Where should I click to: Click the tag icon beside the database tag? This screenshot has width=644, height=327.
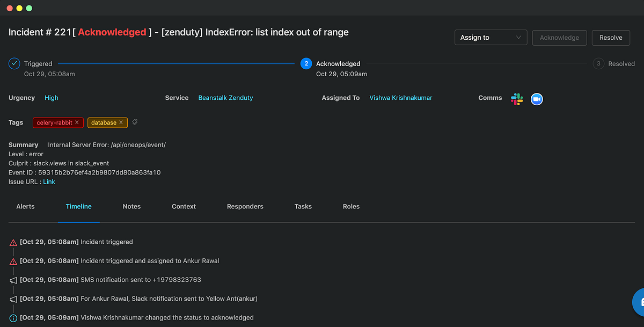tap(135, 122)
